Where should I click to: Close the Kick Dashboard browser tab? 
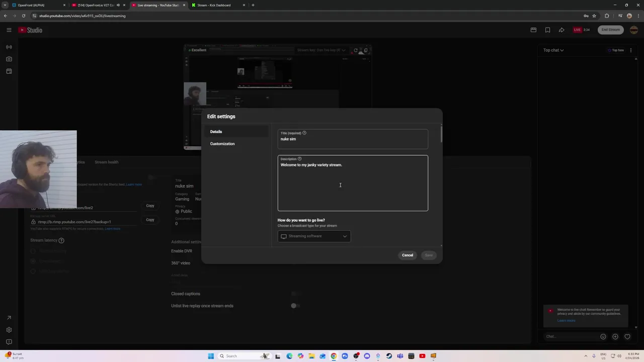(x=244, y=5)
